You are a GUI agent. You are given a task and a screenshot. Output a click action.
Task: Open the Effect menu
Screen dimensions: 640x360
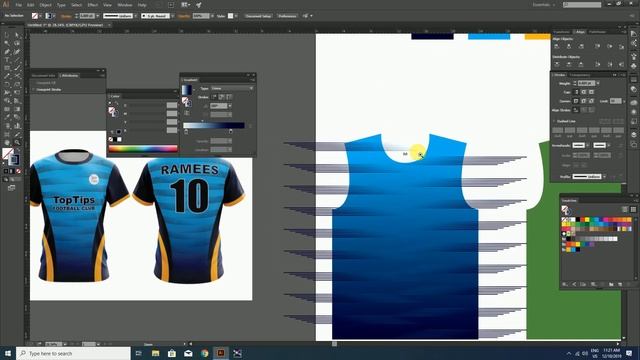coord(93,5)
